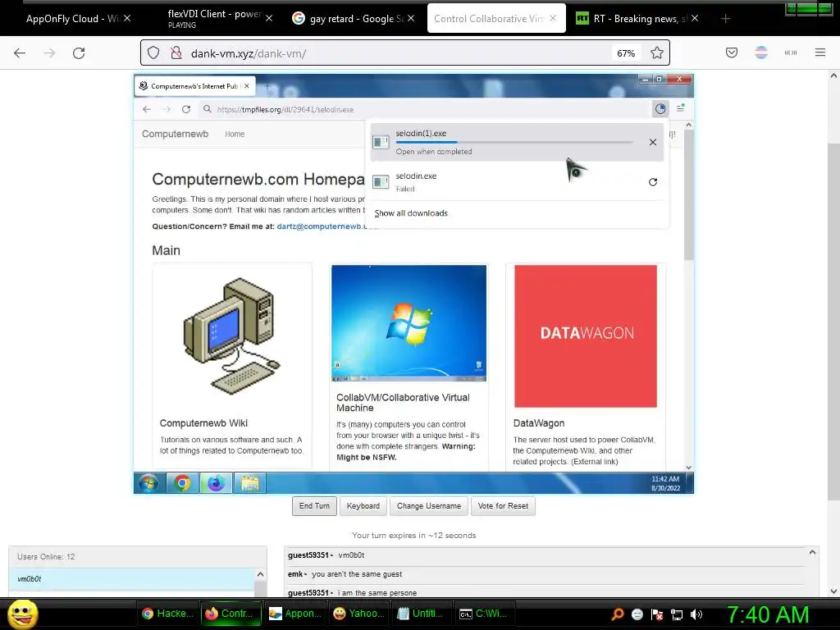
Task: Click the magnifier search tray icon
Action: [618, 614]
